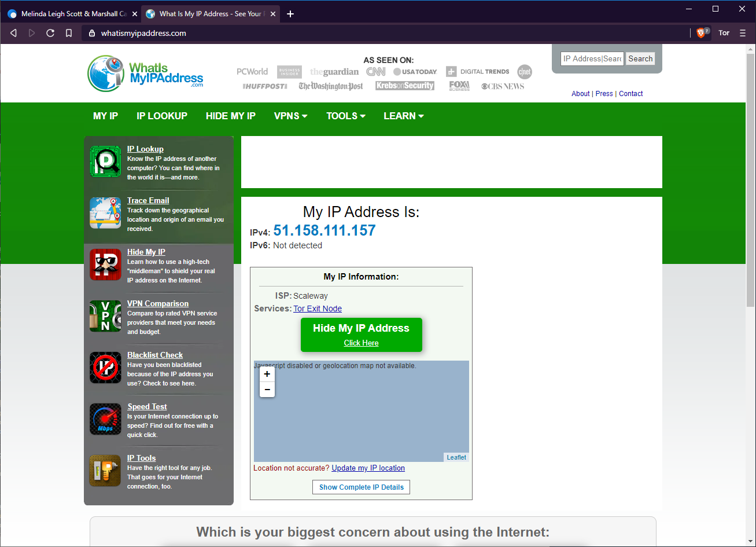This screenshot has width=756, height=547.
Task: Open the browser hamburger menu
Action: 743,33
